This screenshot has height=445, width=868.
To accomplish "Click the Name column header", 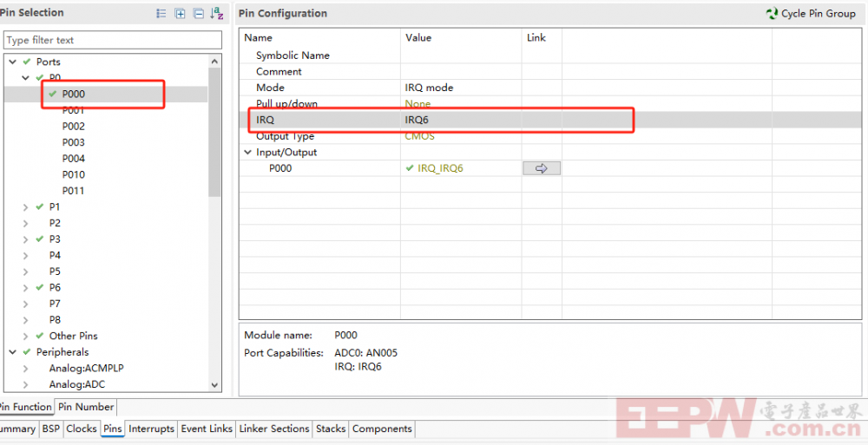I will [x=258, y=37].
